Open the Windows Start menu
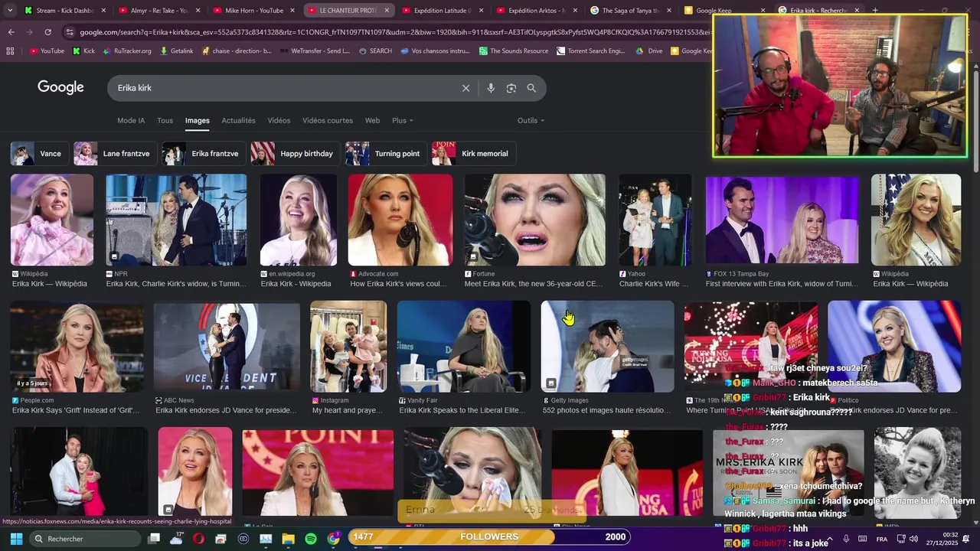 coord(16,539)
